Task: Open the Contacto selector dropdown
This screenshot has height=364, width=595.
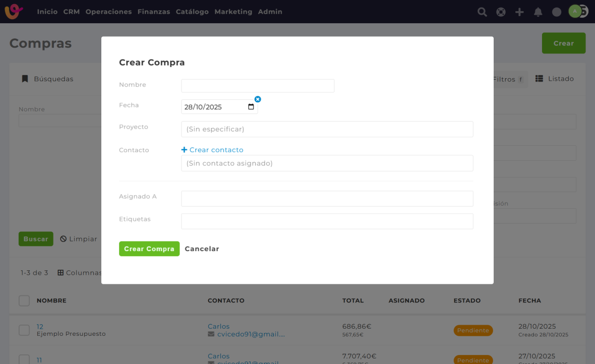Action: pyautogui.click(x=327, y=163)
